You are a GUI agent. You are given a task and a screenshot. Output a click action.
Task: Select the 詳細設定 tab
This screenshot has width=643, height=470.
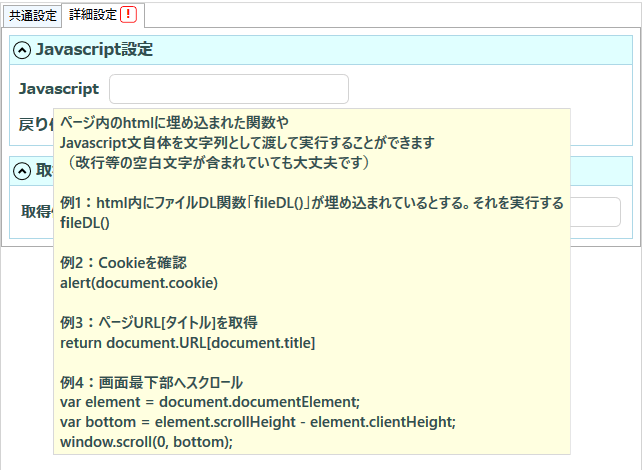click(93, 15)
